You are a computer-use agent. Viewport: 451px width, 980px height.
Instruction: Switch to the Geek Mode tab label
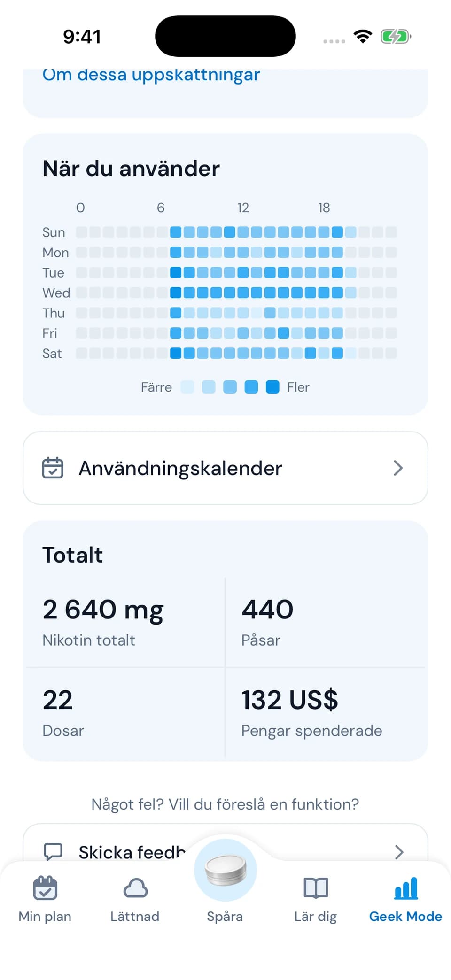point(406,916)
